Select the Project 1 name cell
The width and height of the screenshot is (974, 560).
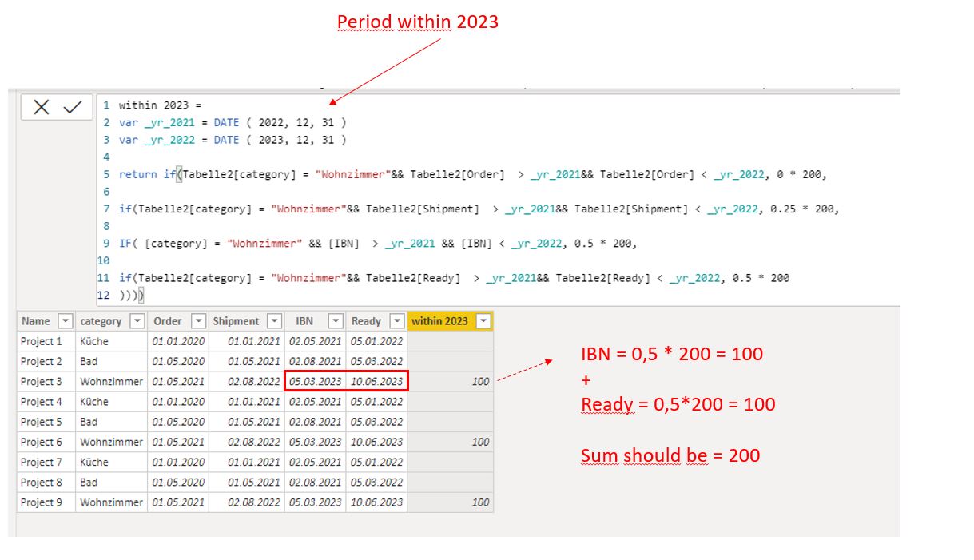click(46, 341)
